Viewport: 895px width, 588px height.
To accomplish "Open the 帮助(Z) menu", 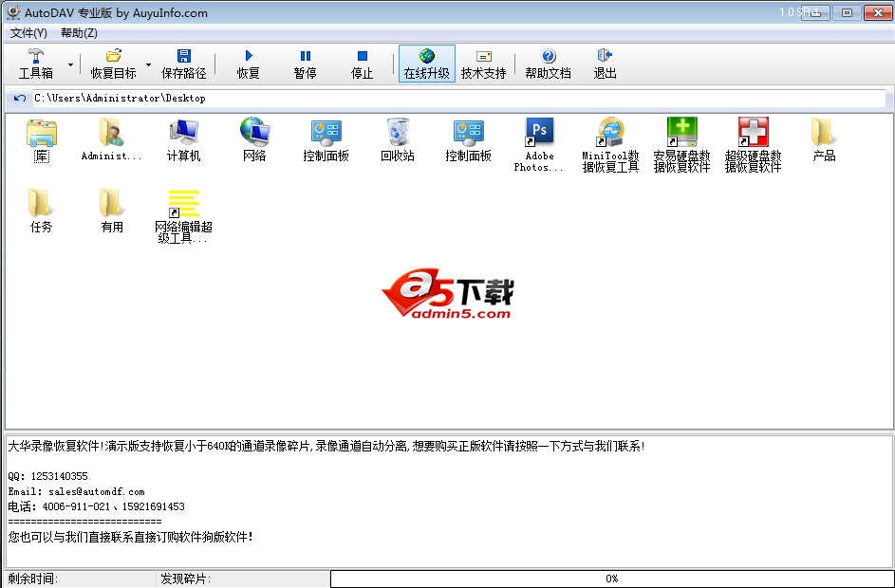I will 79,33.
